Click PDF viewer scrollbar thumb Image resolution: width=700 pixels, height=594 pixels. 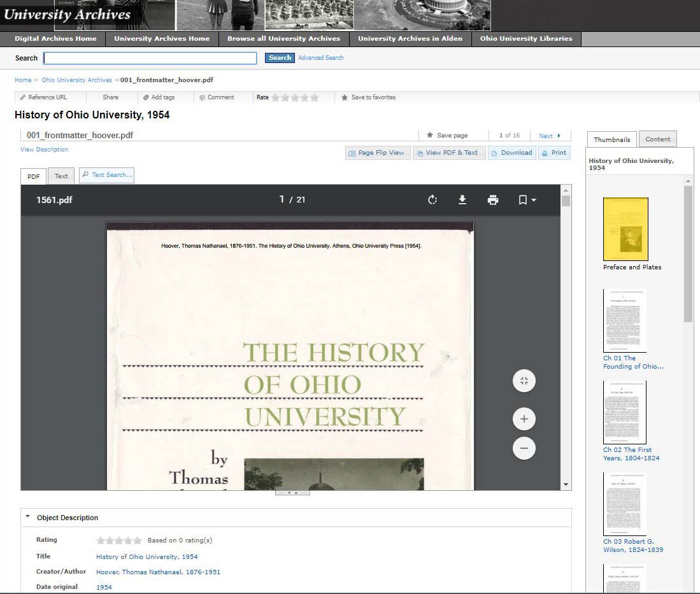point(566,201)
